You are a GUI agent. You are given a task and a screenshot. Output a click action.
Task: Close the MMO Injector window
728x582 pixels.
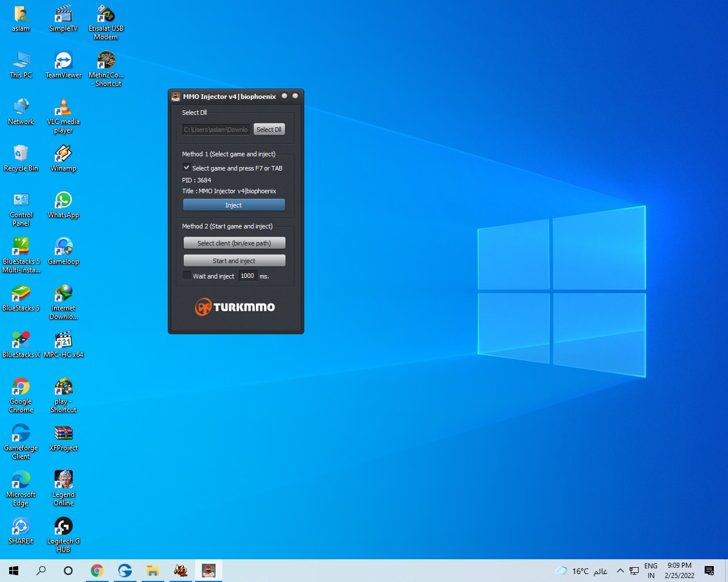(295, 96)
